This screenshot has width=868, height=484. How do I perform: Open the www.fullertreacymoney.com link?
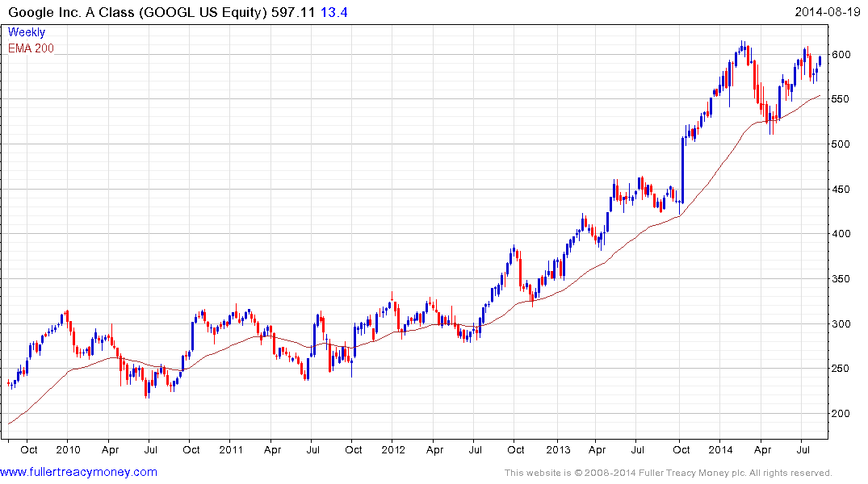78,472
